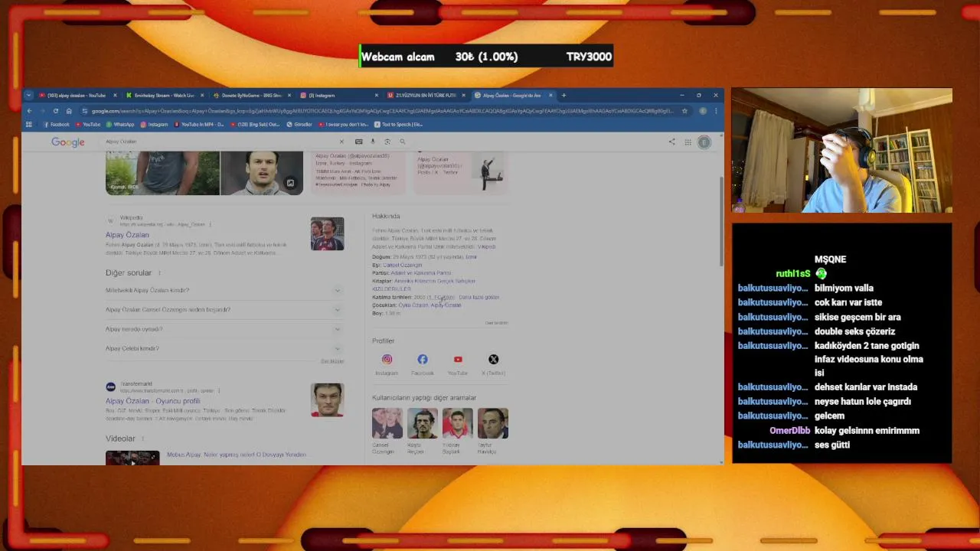Open a new browser tab with plus
The image size is (980, 551).
(563, 96)
